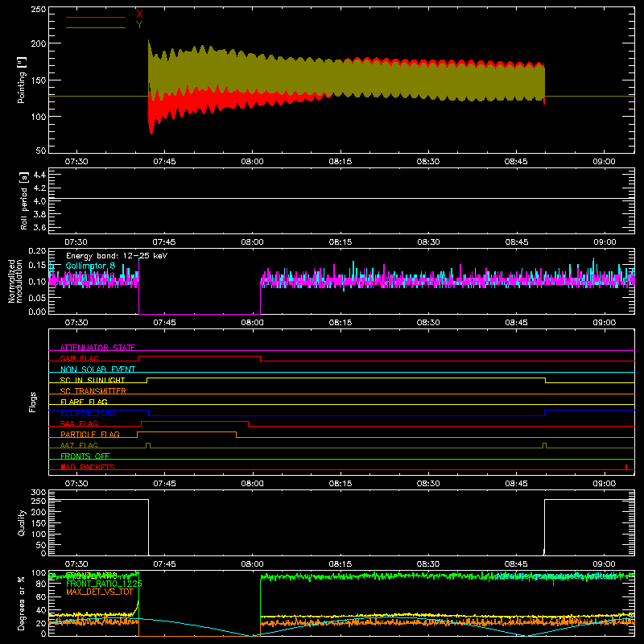Click the 07:30 tick under the Quality plot
644x644 pixels.
[76, 564]
